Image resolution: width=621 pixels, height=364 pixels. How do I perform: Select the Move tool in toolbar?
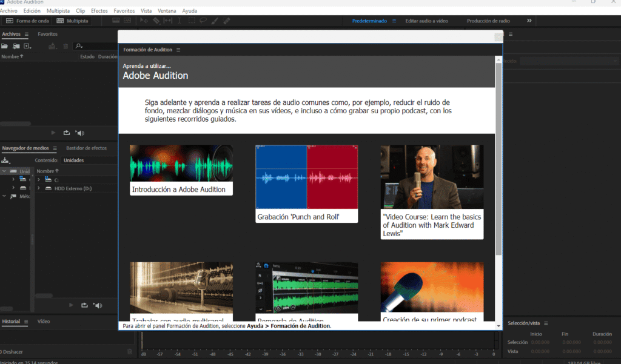click(144, 21)
